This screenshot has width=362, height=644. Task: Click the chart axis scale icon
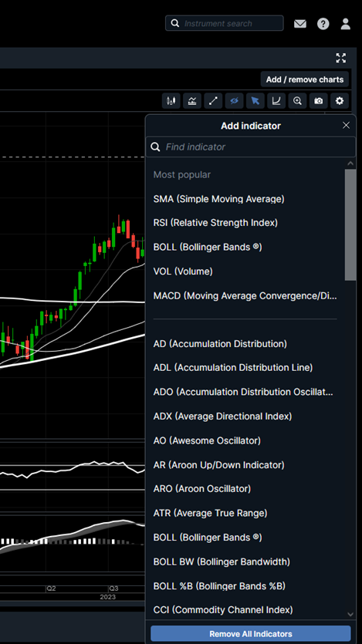coord(276,100)
